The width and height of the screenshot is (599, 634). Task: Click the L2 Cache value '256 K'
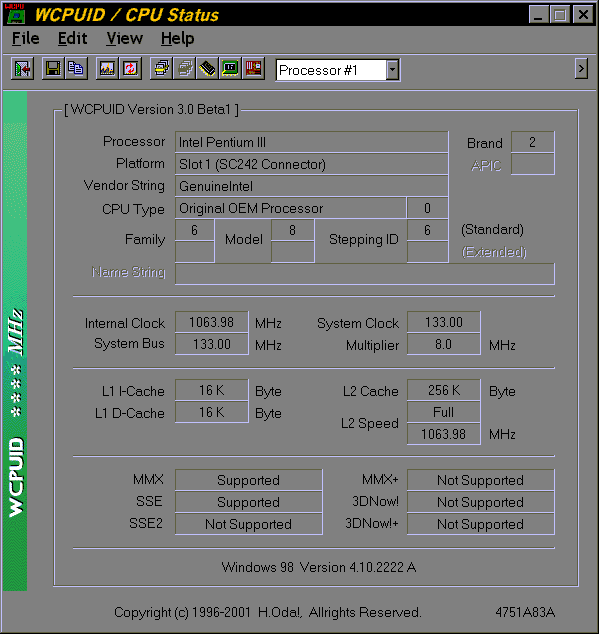(x=444, y=390)
